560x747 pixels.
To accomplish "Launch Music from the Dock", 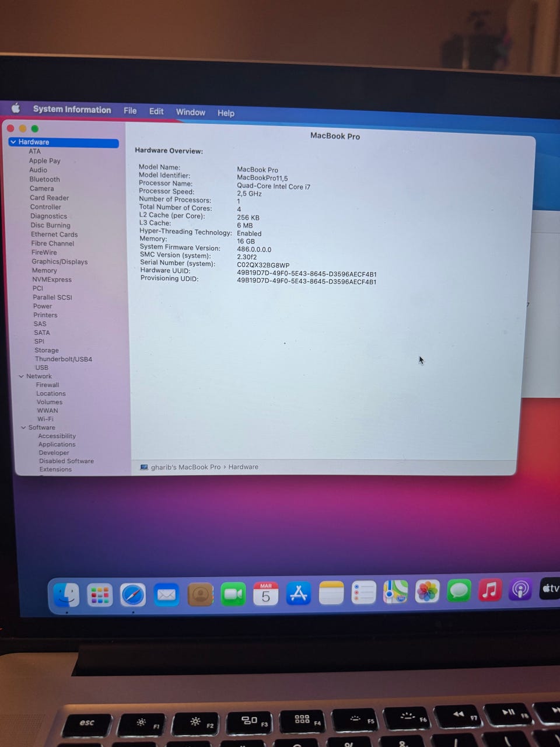I will (x=490, y=590).
